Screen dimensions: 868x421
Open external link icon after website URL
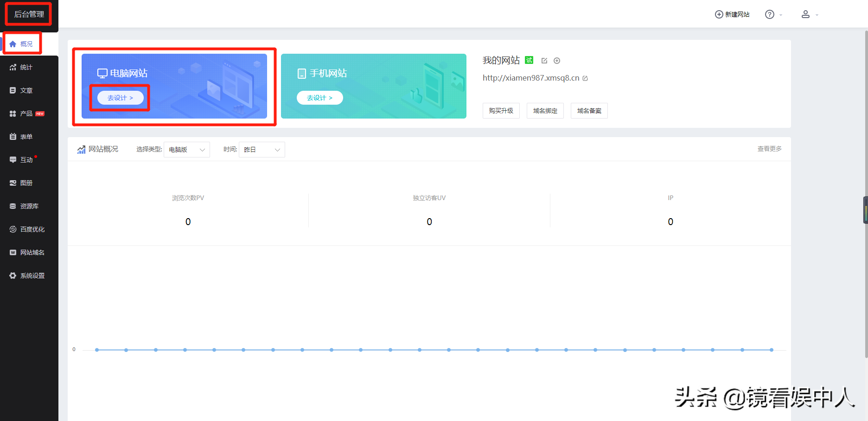[x=585, y=78]
